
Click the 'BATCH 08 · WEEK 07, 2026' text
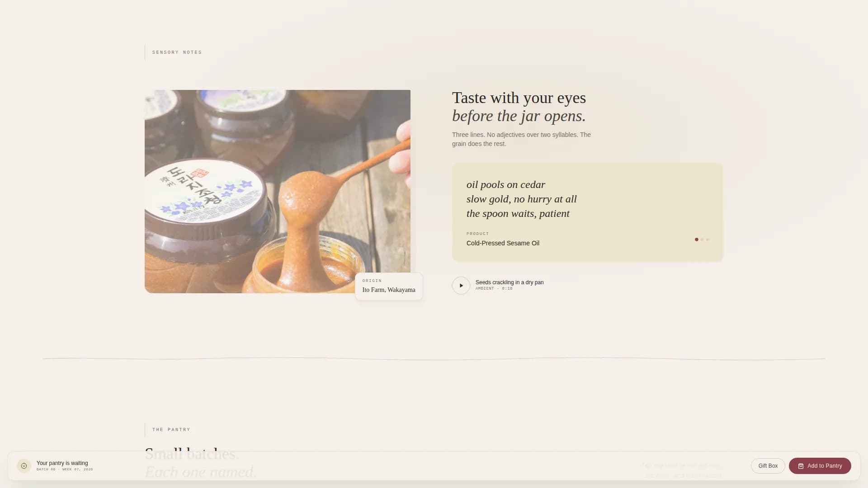(65, 469)
